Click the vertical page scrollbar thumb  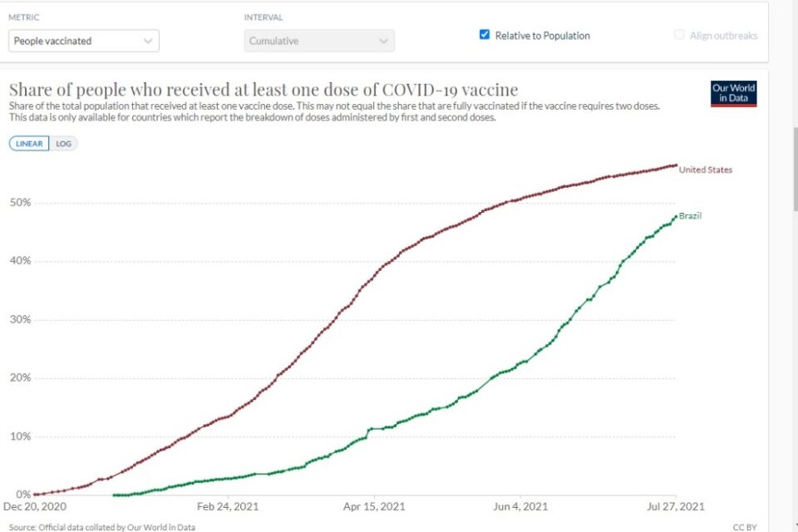[x=795, y=169]
